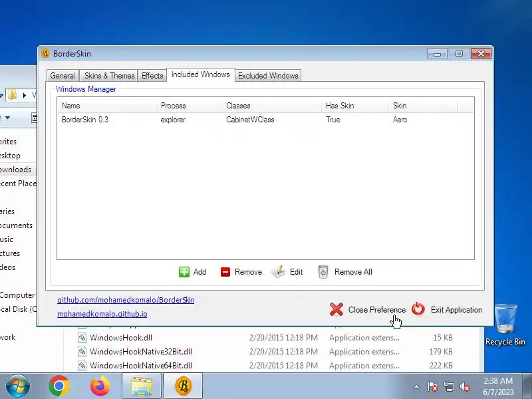Sort by the Skin column header
532x399 pixels.
point(423,106)
